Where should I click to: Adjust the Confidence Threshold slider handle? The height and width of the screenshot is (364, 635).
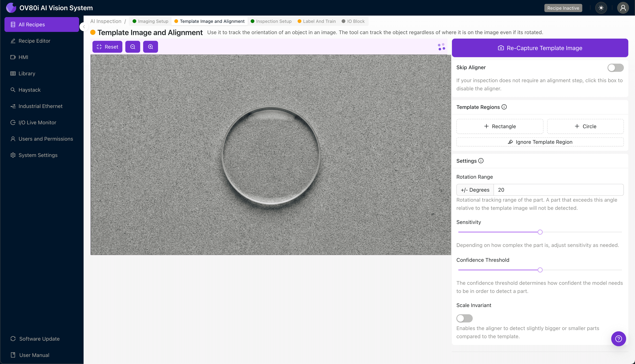click(x=540, y=270)
